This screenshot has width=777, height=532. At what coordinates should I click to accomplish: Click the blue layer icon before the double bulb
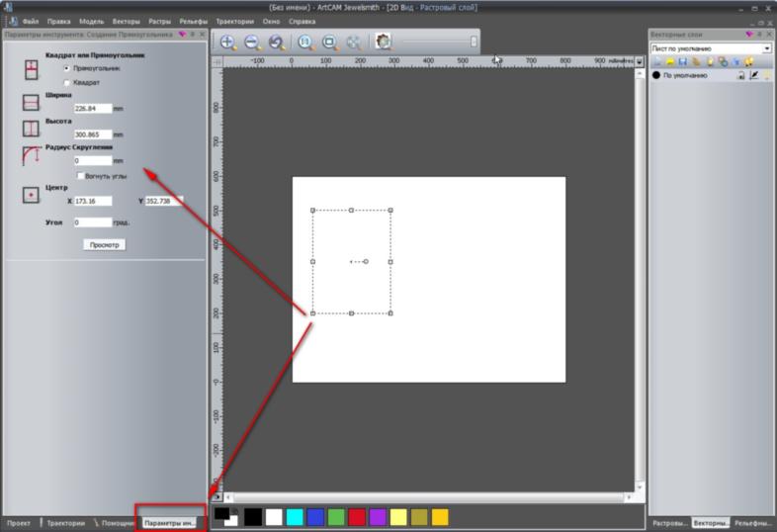tap(735, 61)
